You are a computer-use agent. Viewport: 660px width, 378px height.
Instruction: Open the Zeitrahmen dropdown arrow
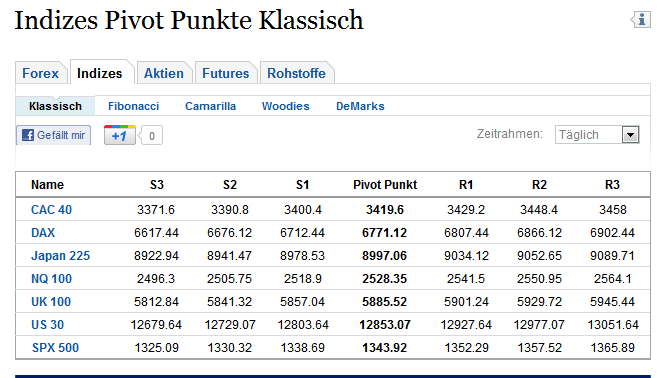tap(630, 135)
